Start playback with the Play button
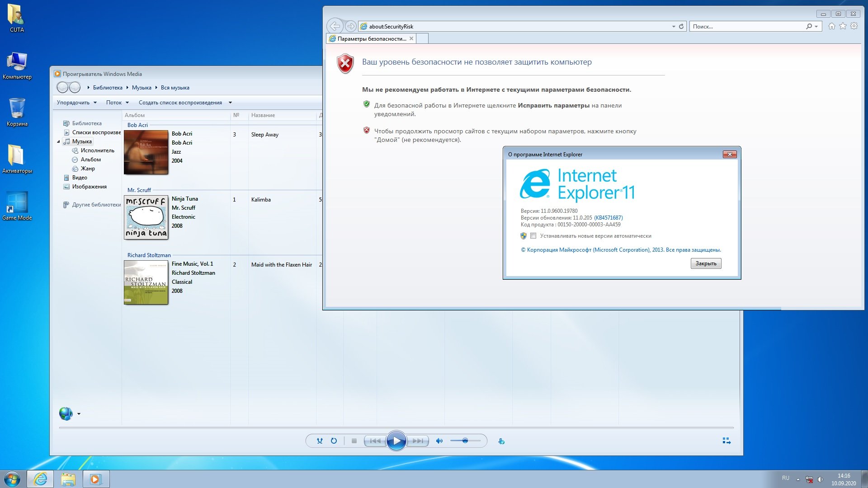The width and height of the screenshot is (868, 488). [396, 441]
